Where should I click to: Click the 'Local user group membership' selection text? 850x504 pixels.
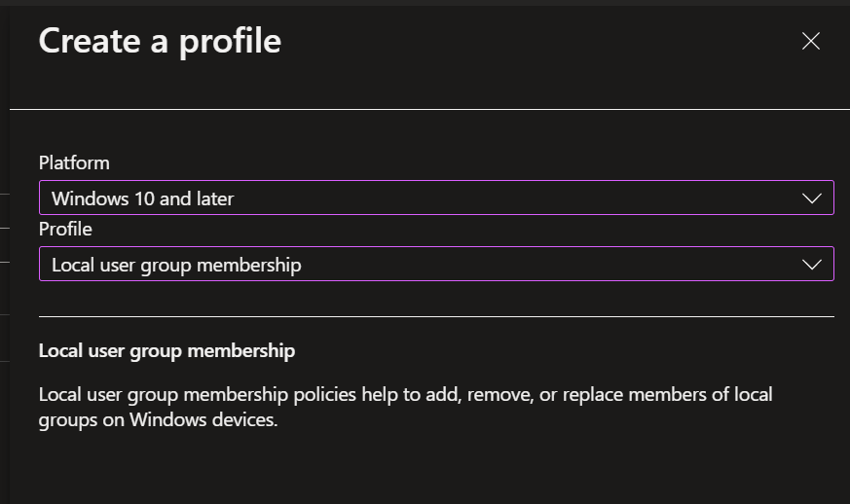coord(176,265)
